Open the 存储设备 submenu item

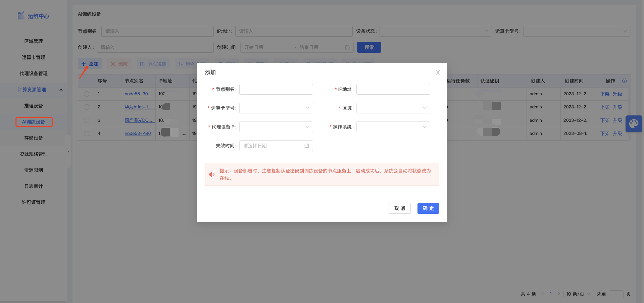point(34,138)
